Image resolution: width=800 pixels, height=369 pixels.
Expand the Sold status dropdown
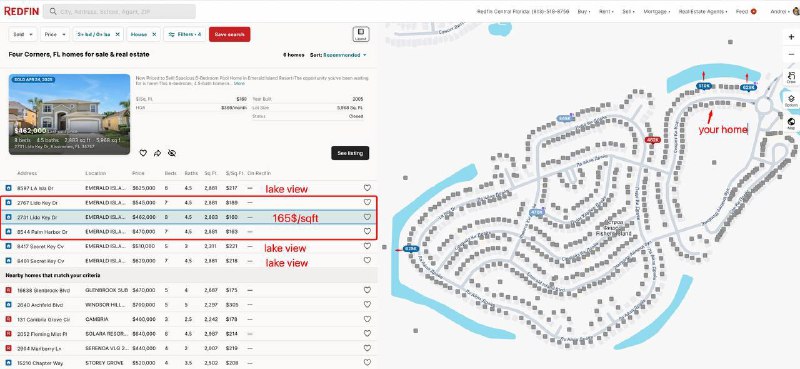23,34
